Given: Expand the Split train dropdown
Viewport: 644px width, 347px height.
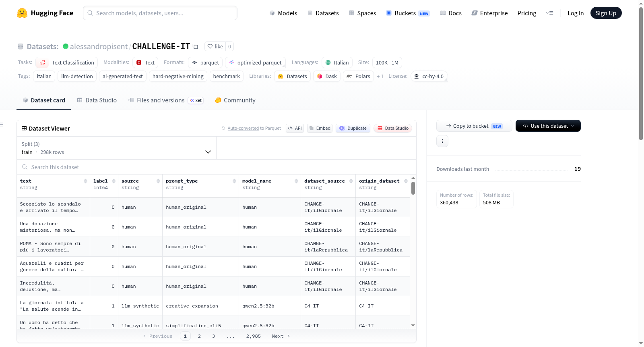Looking at the screenshot, I should click(x=117, y=148).
